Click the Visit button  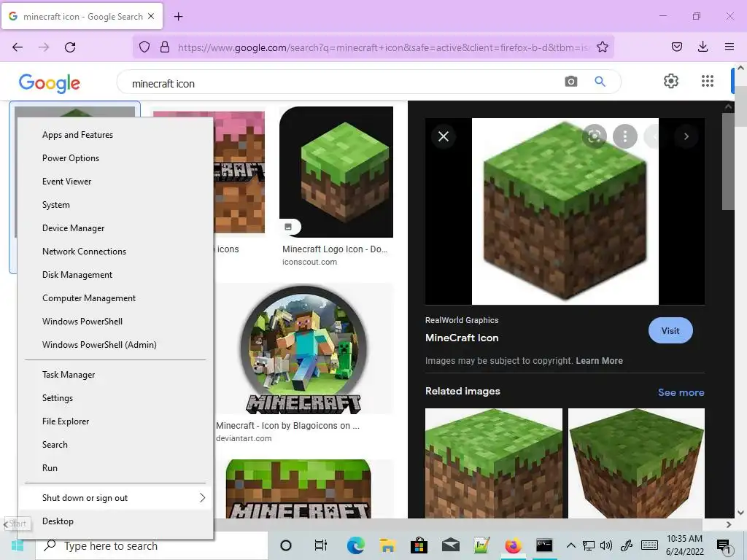click(670, 330)
